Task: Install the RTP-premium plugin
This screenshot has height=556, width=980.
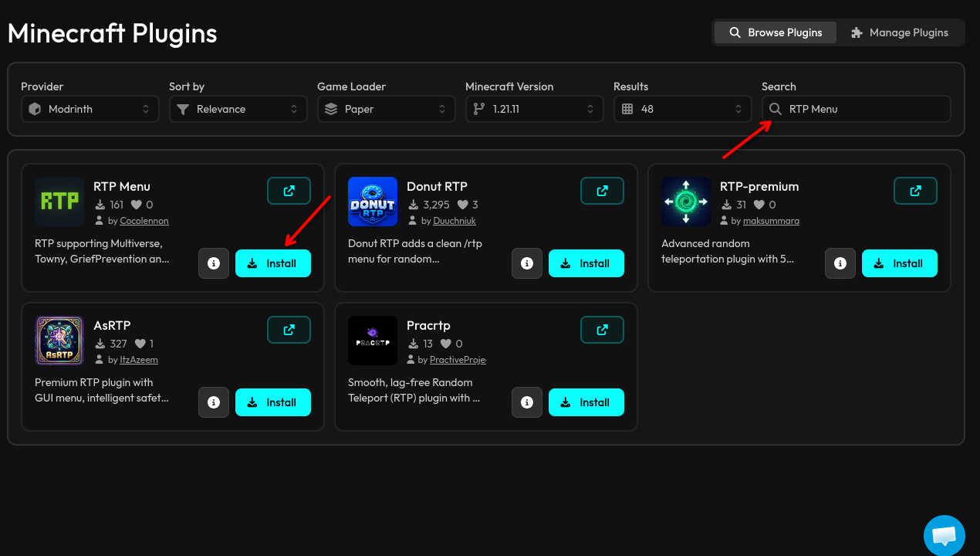Action: 899,263
